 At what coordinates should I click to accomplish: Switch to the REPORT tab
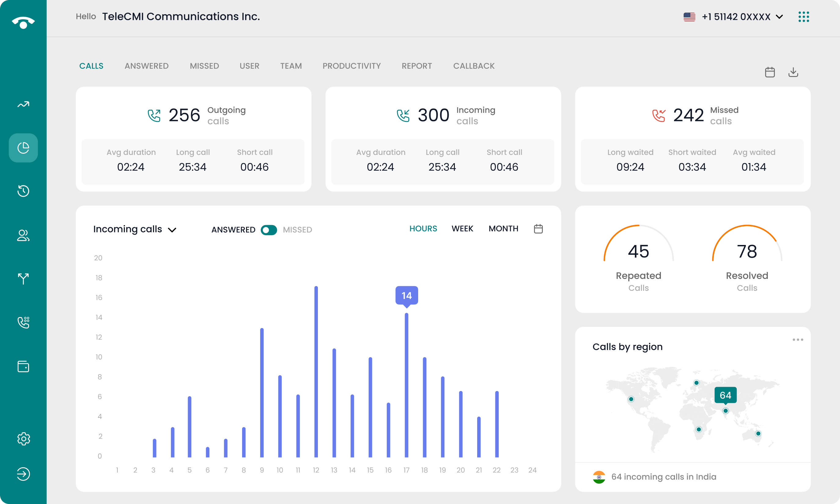click(x=417, y=66)
